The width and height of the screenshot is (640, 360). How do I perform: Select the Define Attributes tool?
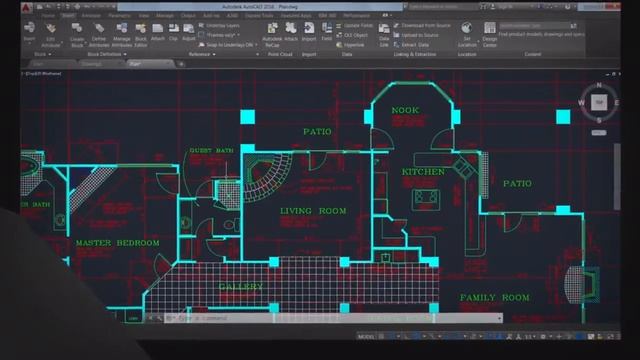(x=99, y=35)
